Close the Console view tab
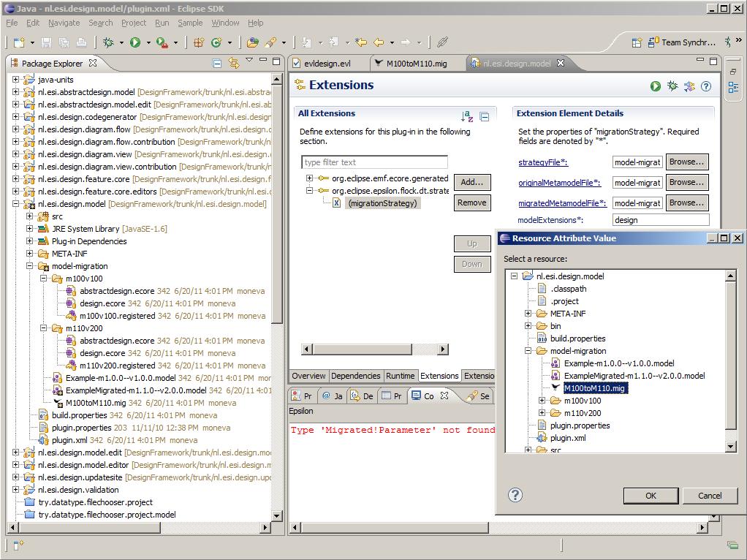This screenshot has height=560, width=747. (x=444, y=396)
